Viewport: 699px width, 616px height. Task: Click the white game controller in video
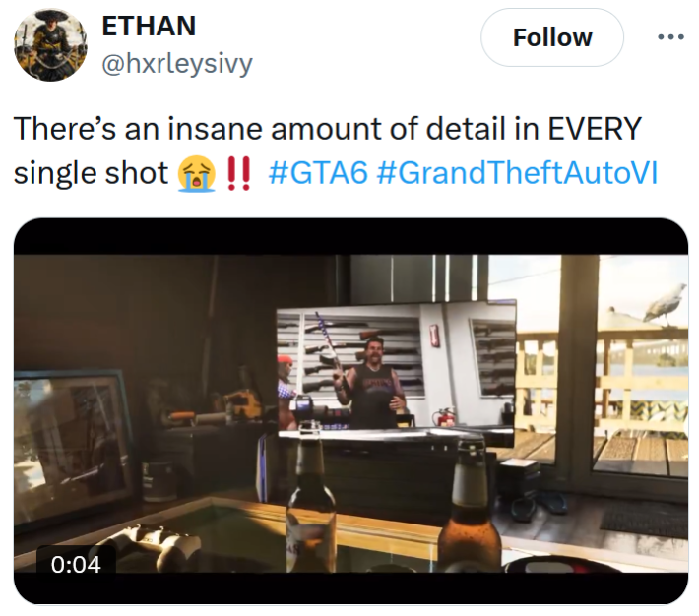(150, 549)
